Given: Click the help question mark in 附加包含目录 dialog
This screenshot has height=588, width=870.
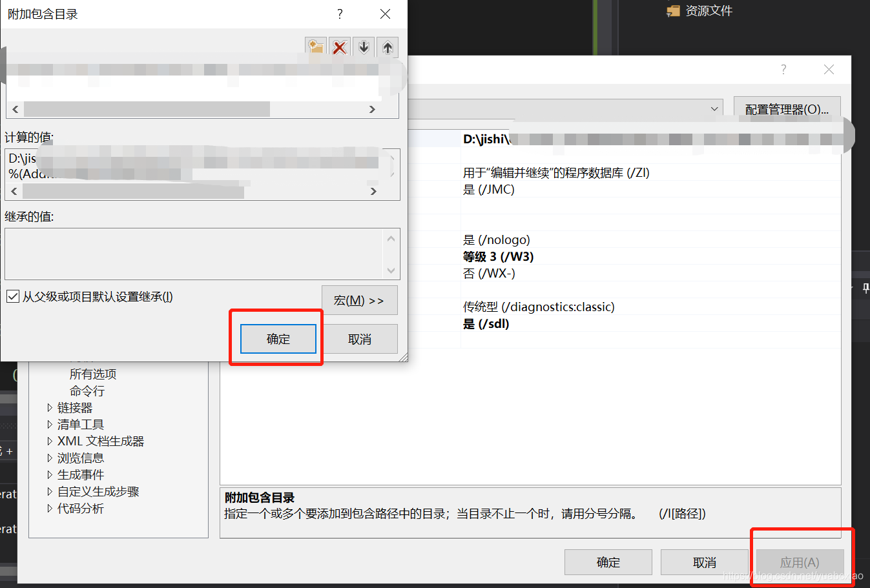Looking at the screenshot, I should point(340,14).
